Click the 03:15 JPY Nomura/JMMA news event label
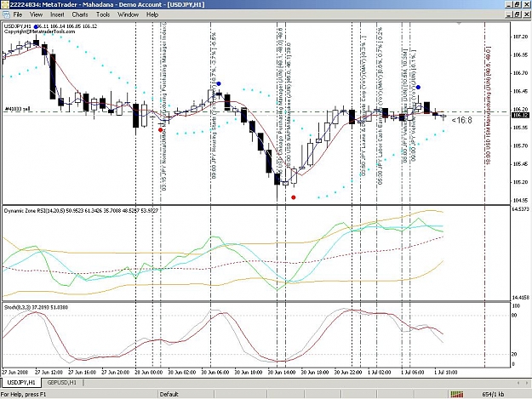 [164, 105]
